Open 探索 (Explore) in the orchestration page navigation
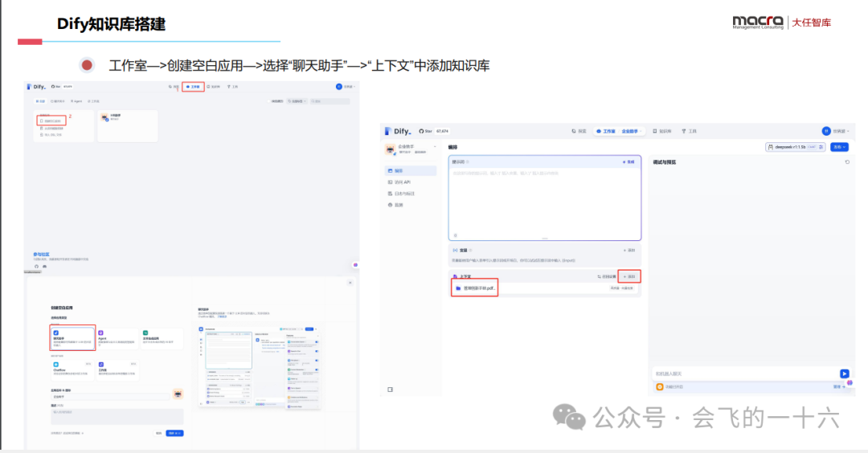 [579, 131]
